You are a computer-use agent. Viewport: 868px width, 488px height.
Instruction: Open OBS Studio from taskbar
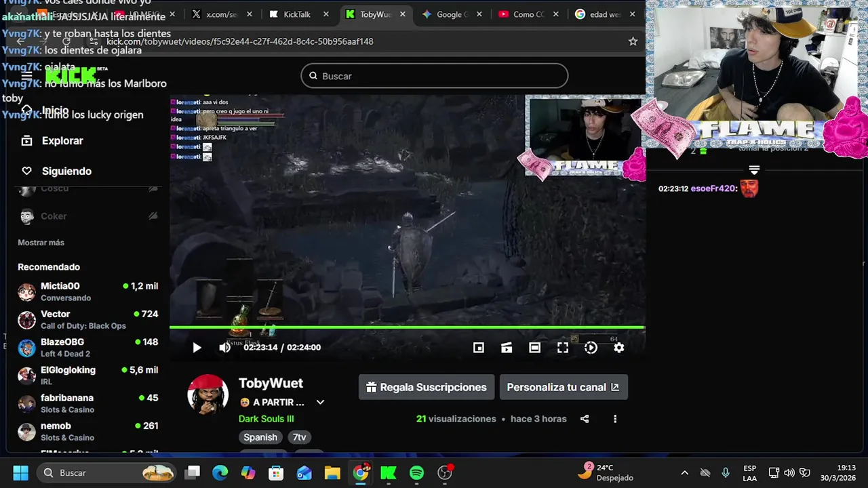[x=445, y=472]
